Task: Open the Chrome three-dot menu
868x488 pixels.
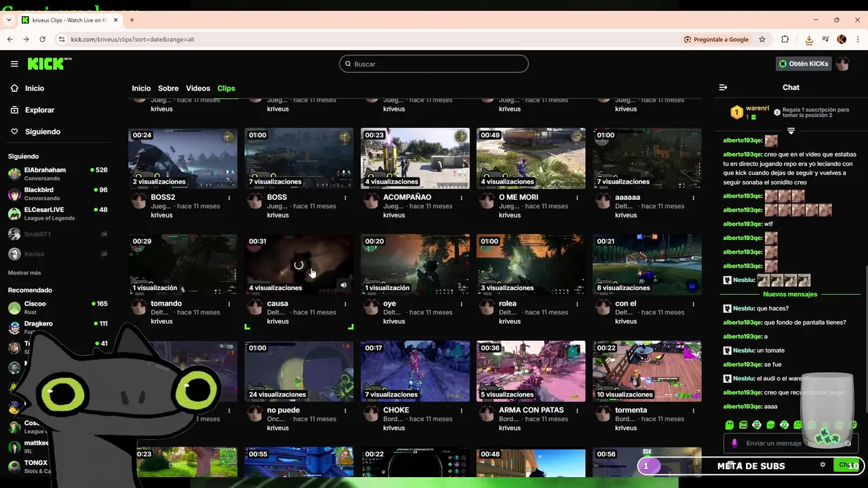Action: tap(858, 39)
